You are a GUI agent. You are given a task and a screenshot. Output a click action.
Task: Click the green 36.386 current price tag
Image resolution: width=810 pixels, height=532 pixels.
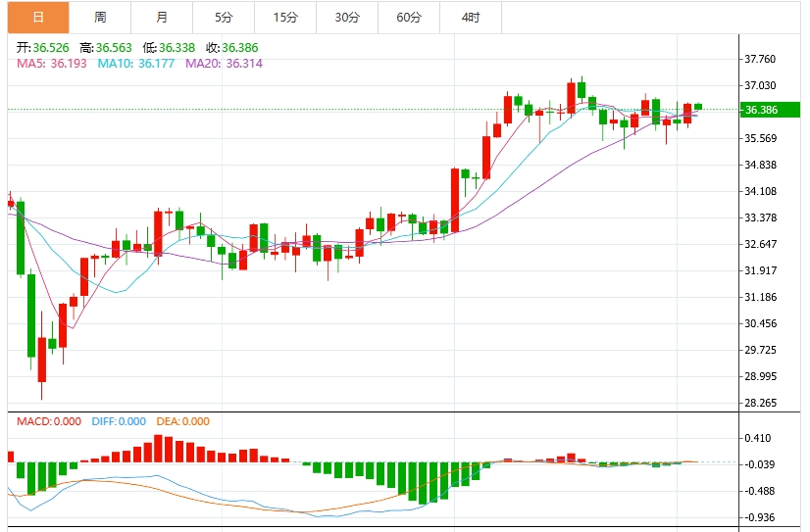(x=770, y=110)
